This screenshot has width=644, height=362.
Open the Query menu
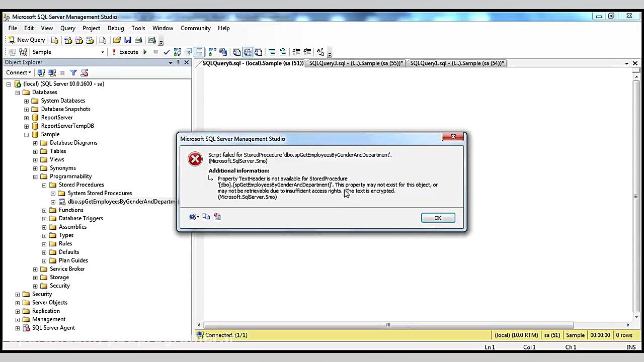[x=67, y=28]
